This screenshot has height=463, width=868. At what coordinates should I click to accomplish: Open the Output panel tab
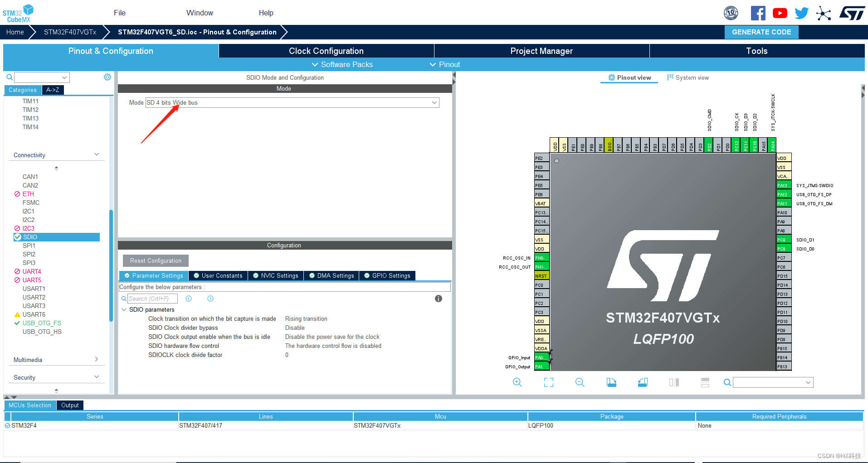(x=70, y=405)
